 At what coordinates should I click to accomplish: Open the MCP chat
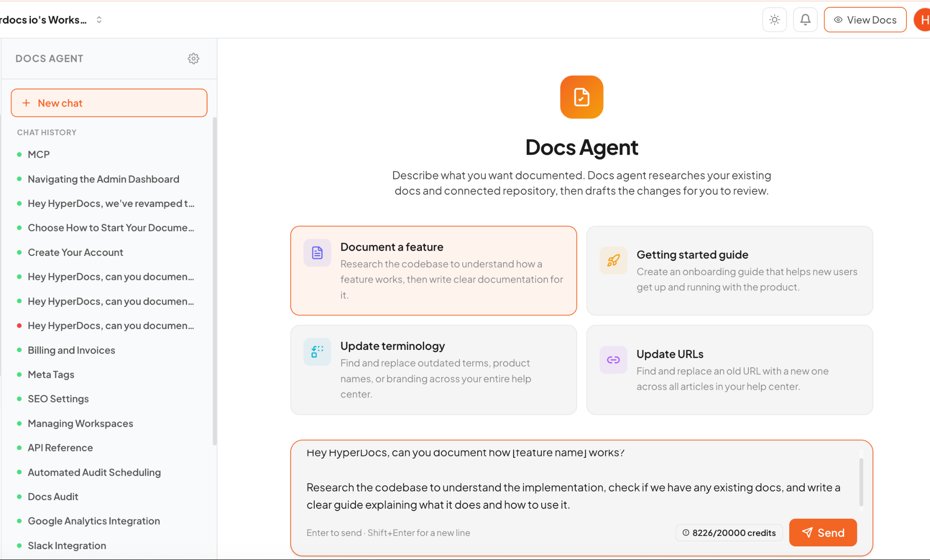(38, 154)
